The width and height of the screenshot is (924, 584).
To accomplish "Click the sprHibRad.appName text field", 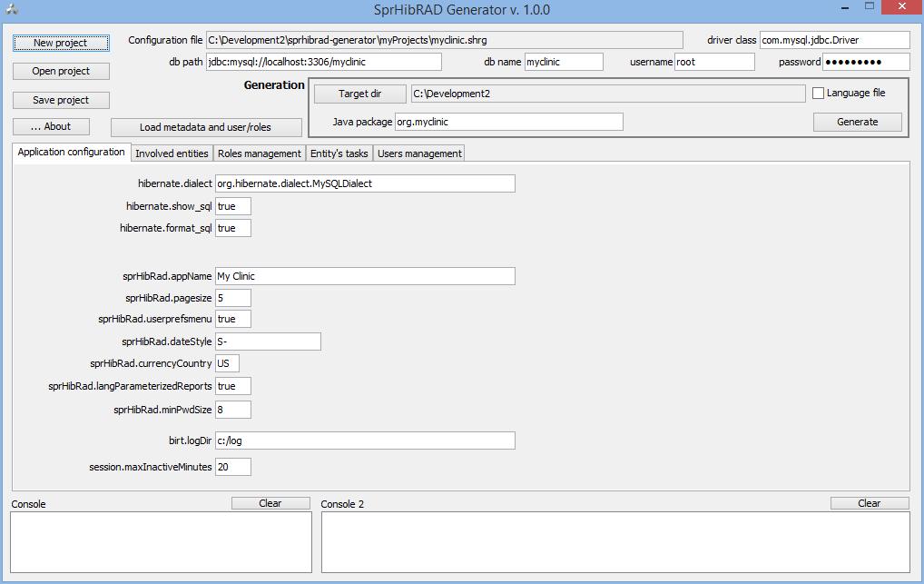I will point(365,276).
